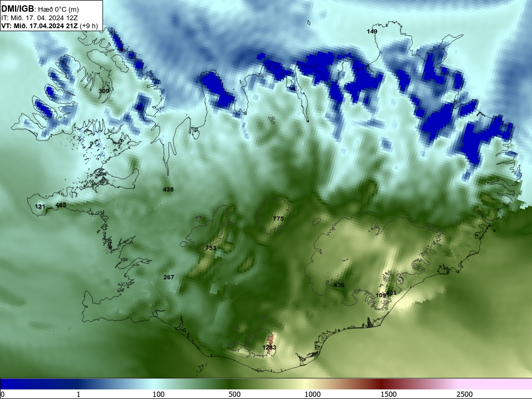The width and height of the screenshot is (532, 399).
Task: Click the pink end of color scale
Action: [495, 384]
